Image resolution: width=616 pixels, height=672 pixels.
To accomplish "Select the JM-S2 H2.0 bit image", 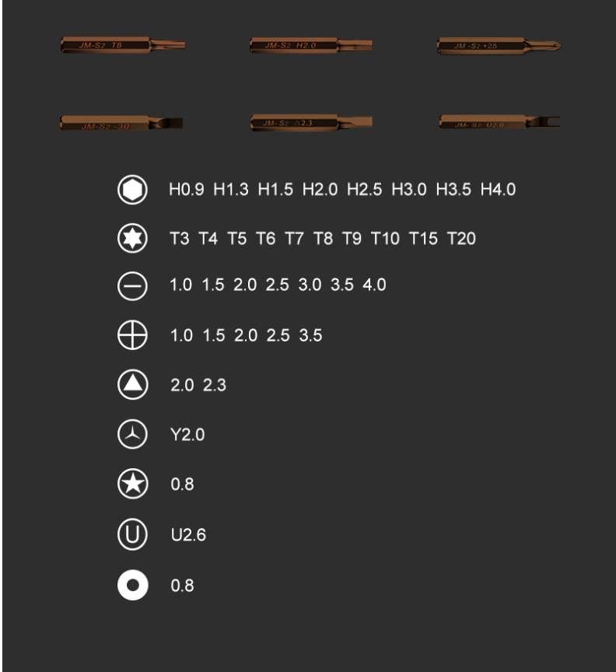I will pos(311,45).
